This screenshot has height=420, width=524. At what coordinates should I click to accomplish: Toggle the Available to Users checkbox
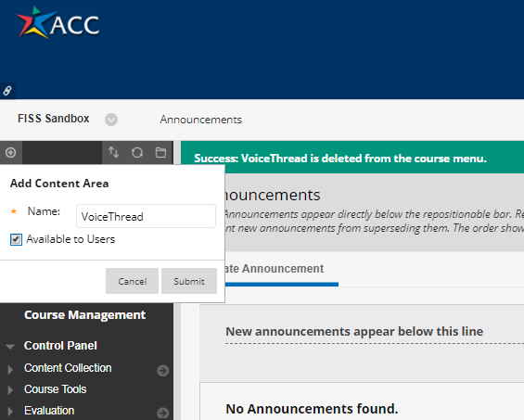16,239
